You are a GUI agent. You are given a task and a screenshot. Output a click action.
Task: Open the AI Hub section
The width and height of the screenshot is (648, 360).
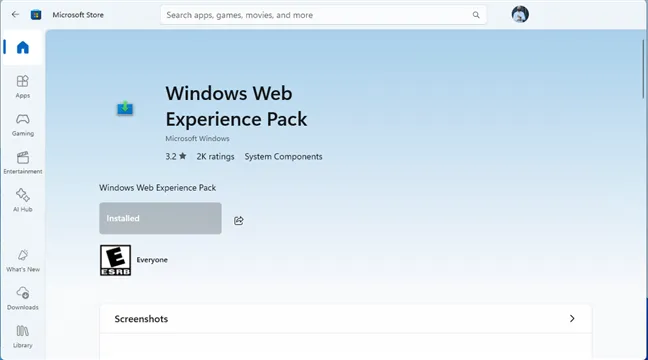(23, 201)
